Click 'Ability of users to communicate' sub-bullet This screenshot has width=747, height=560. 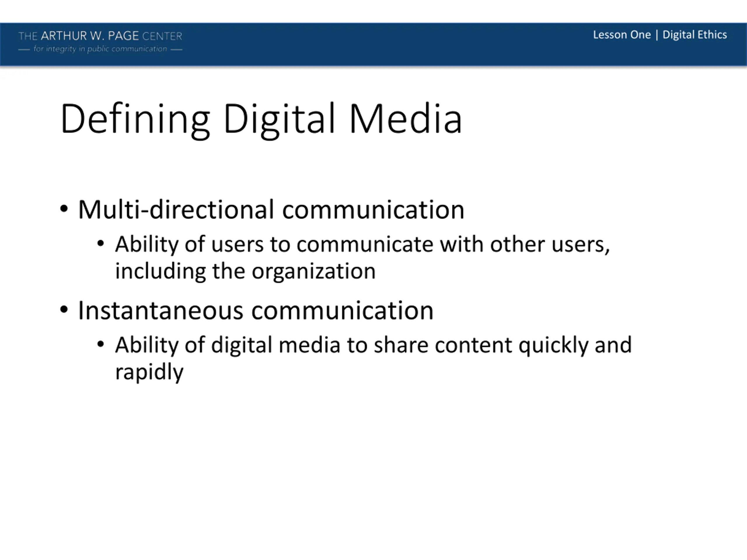(363, 258)
